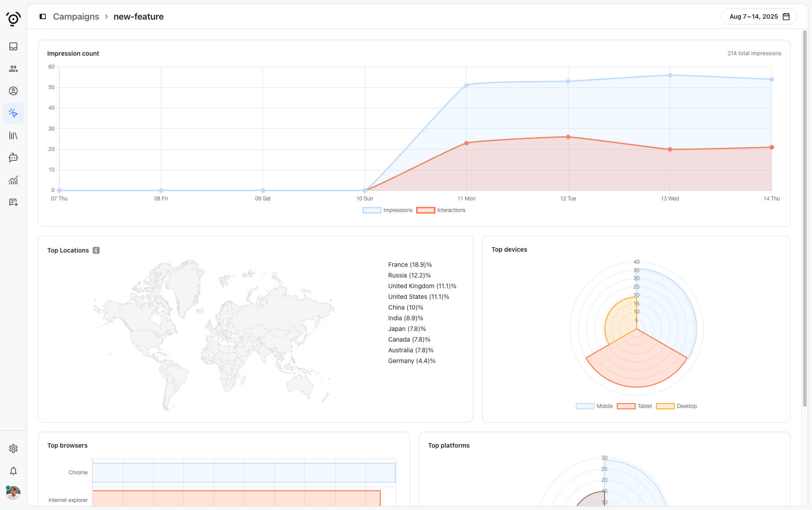Click the 11 Mon impressions data point
Image resolution: width=812 pixels, height=510 pixels.
coord(466,85)
